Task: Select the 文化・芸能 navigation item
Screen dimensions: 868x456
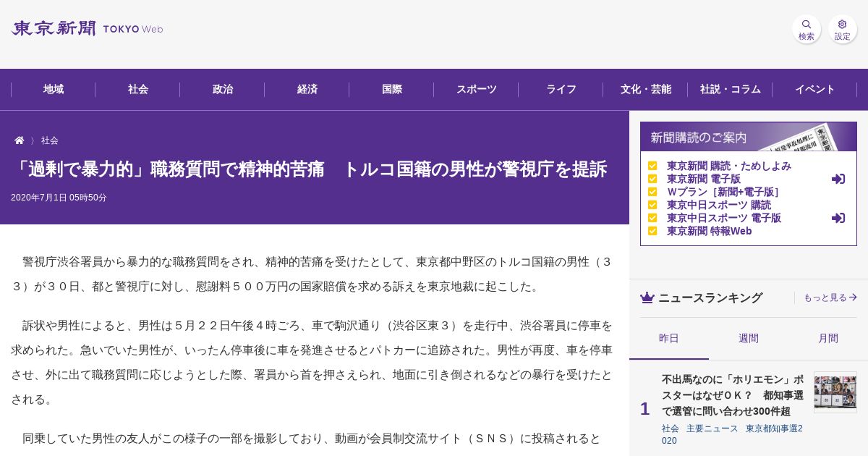Action: [646, 89]
